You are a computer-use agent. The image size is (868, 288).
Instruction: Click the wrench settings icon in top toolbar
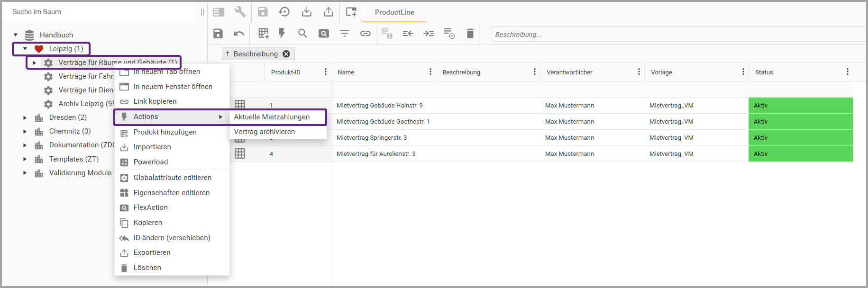(240, 12)
